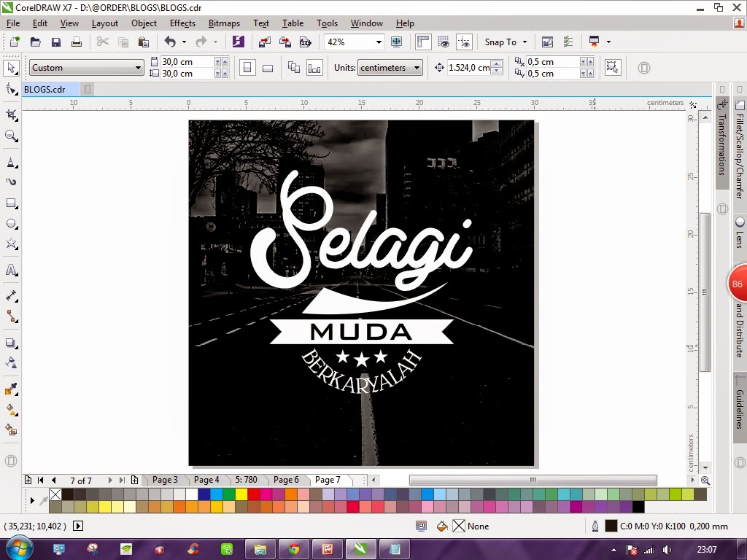
Task: Select the Zoom tool in toolbox
Action: [x=11, y=136]
